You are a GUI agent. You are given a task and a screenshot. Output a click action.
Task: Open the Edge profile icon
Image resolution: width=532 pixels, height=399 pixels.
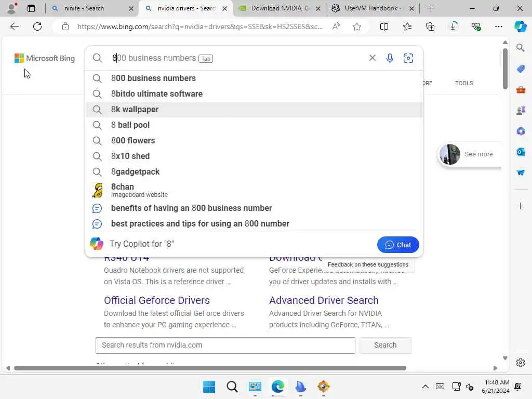(x=12, y=8)
